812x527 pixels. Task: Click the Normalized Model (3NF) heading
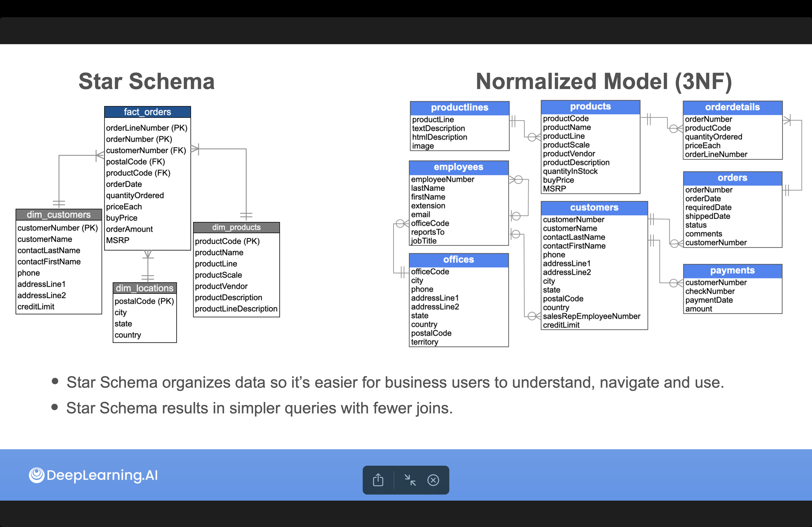coord(604,81)
